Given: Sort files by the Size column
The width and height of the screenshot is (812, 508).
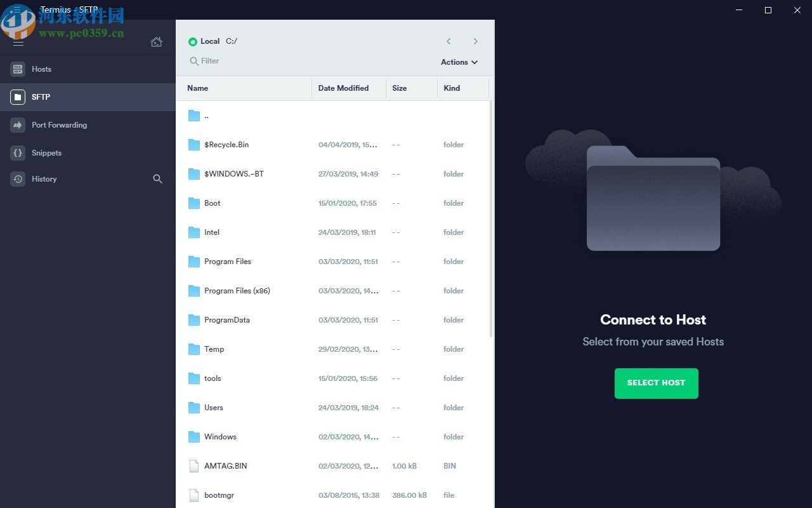Looking at the screenshot, I should pyautogui.click(x=412, y=88).
